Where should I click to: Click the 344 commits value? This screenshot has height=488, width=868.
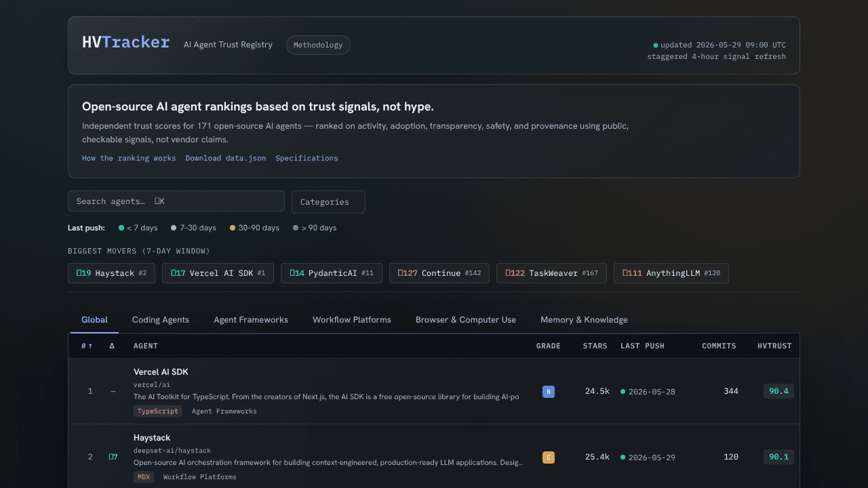point(731,391)
